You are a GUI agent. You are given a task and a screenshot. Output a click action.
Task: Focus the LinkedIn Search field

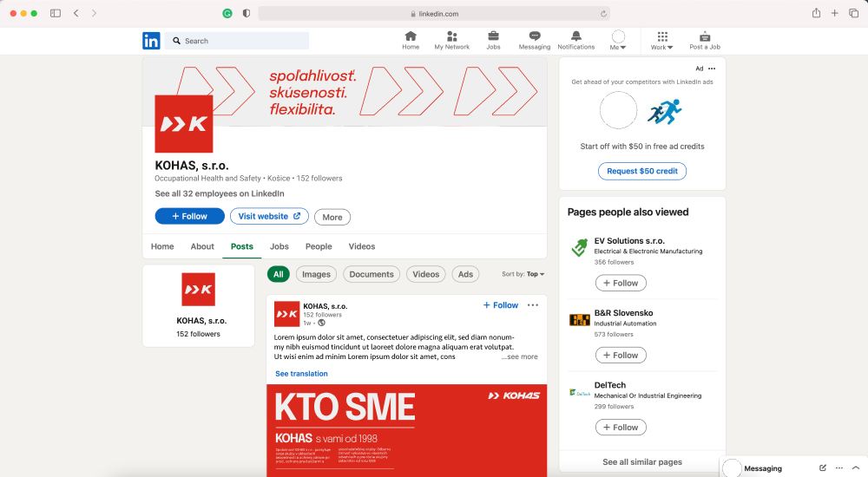(237, 41)
